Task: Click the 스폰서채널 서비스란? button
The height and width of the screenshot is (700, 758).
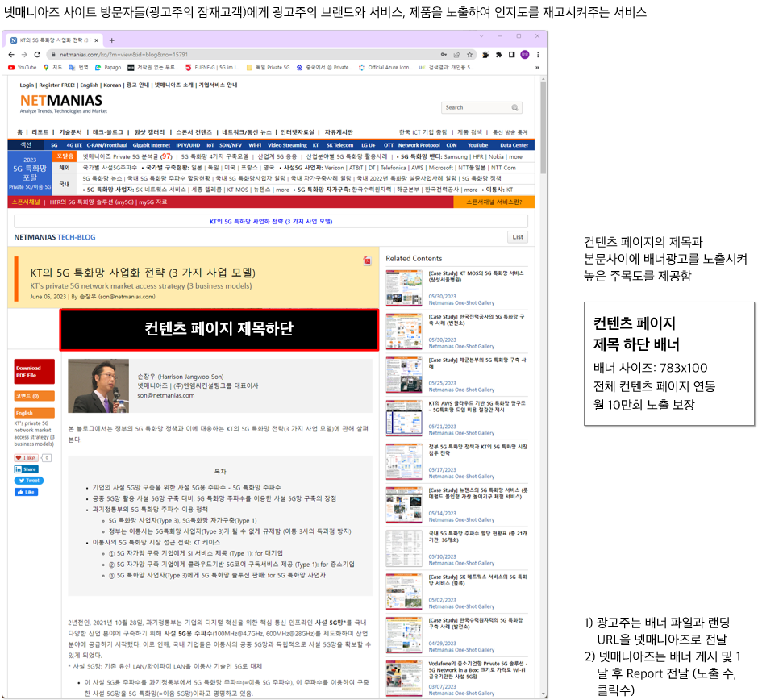Action: (494, 202)
